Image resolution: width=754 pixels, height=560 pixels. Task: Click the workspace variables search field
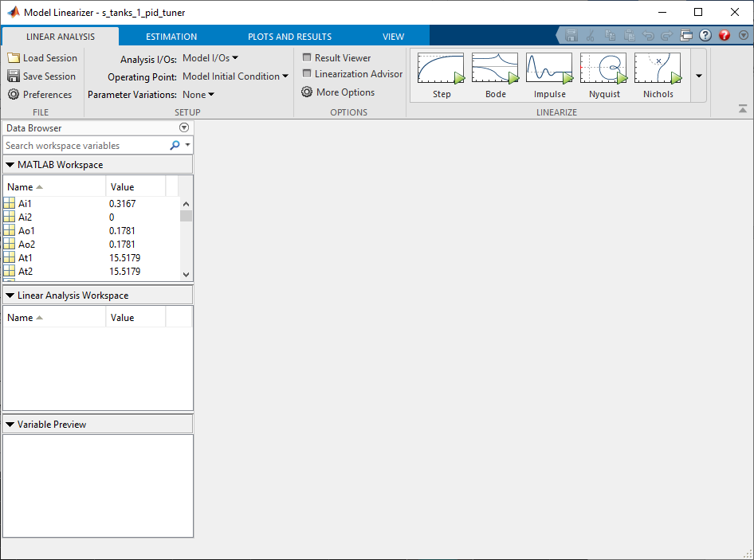[x=84, y=146]
